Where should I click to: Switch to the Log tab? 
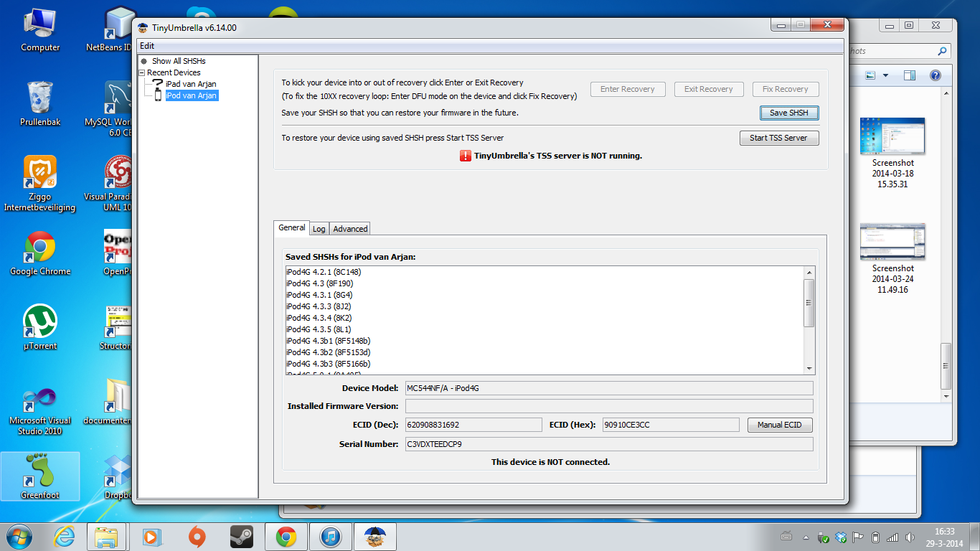pyautogui.click(x=319, y=229)
